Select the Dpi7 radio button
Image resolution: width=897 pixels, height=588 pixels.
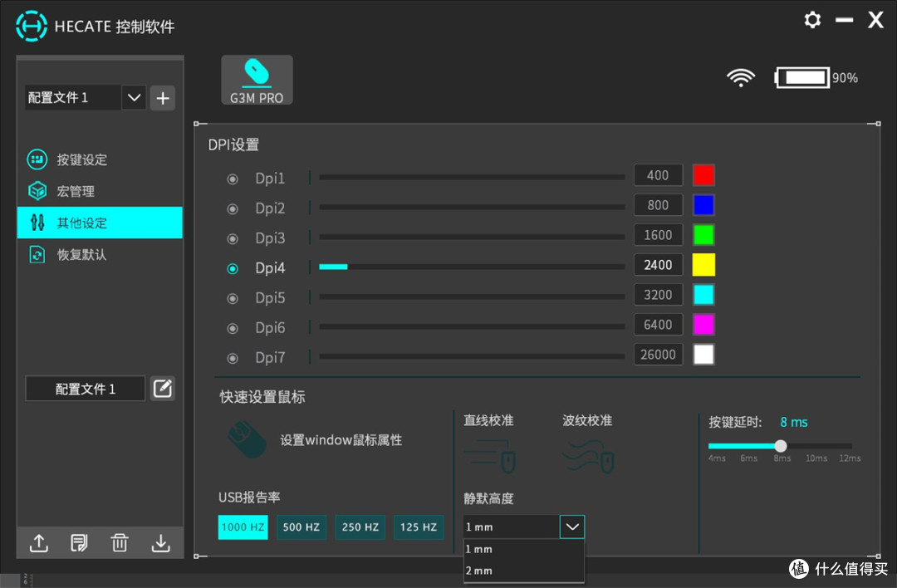(x=233, y=358)
